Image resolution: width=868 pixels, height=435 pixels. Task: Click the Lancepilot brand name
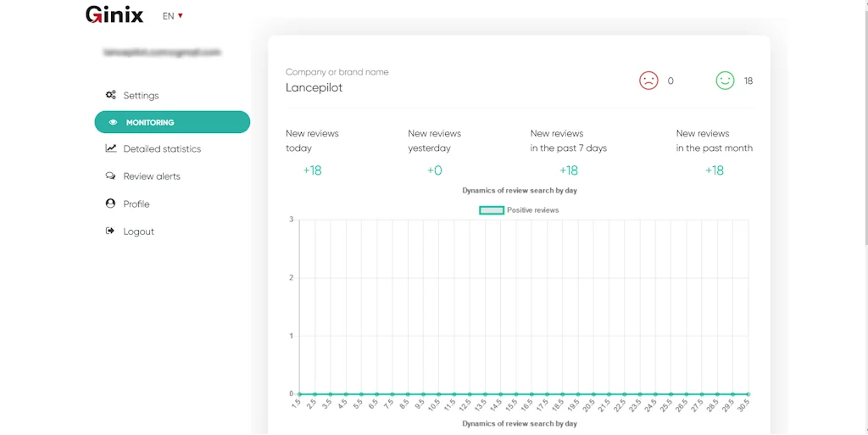(314, 87)
